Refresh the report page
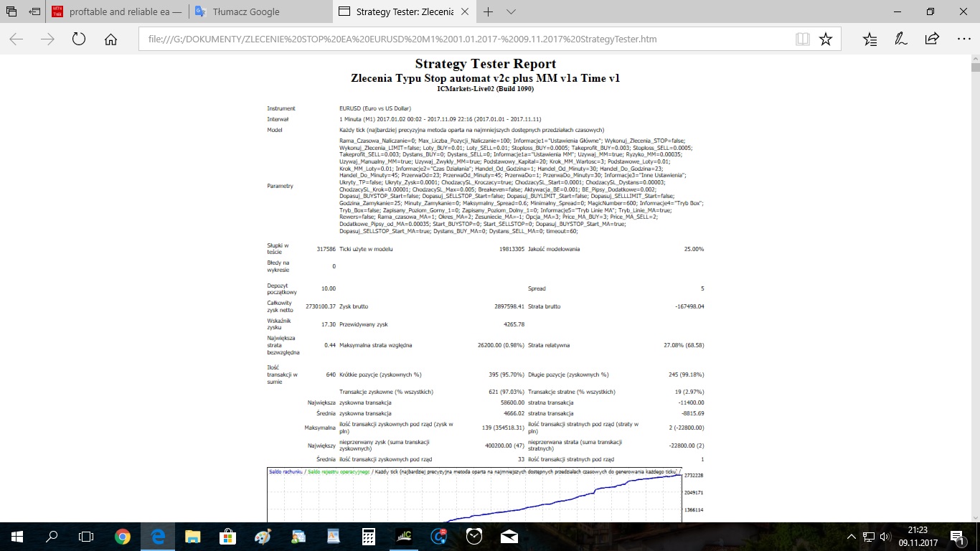980x551 pixels. [x=79, y=39]
